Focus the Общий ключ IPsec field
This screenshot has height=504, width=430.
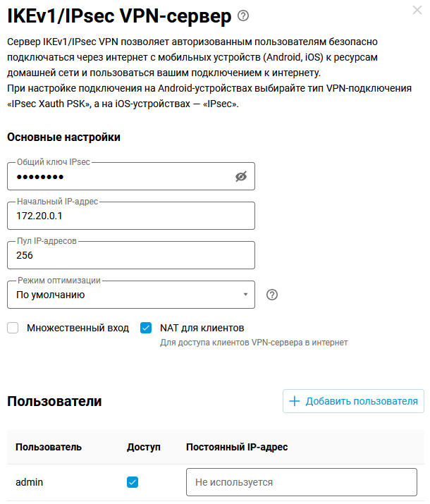[x=120, y=177]
